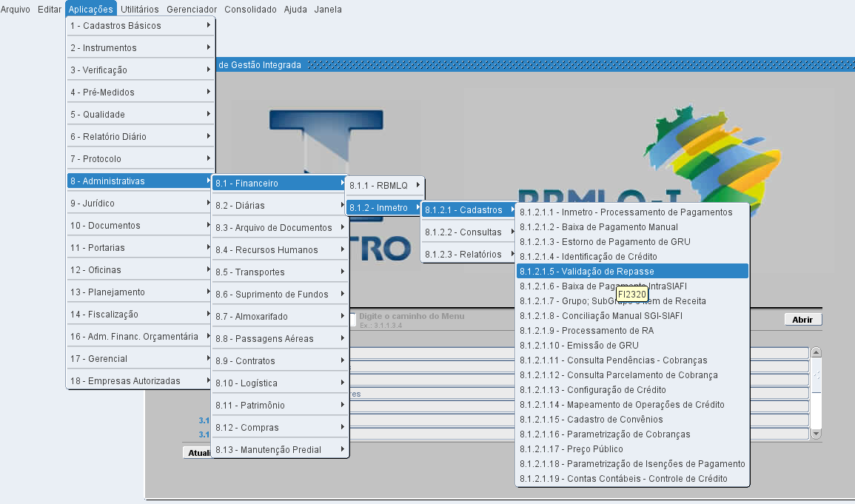The image size is (855, 504).
Task: Open the Ajuda menu
Action: coord(295,10)
